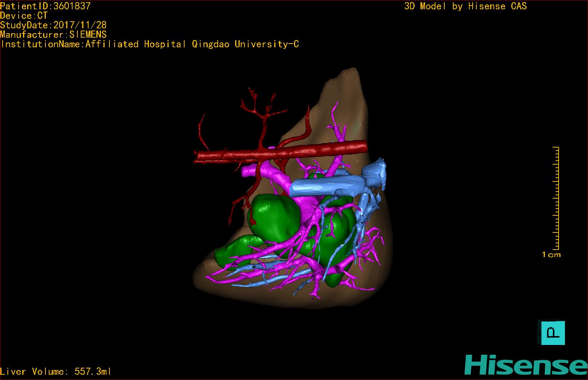Click the Patient ID 3601837 text
588x380 pixels.
[45, 6]
